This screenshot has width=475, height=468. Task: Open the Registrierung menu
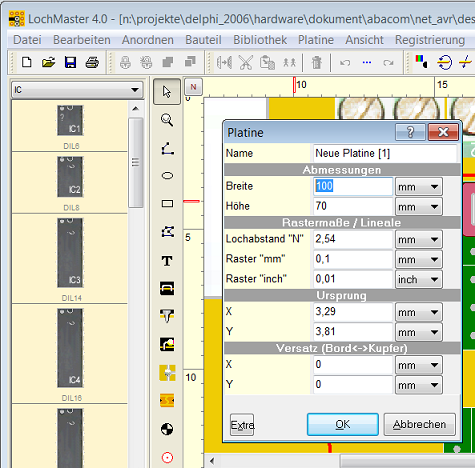(430, 40)
